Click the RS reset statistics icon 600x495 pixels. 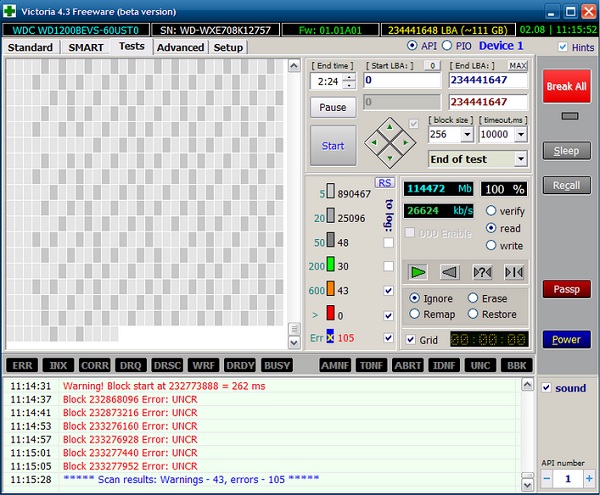pos(384,182)
